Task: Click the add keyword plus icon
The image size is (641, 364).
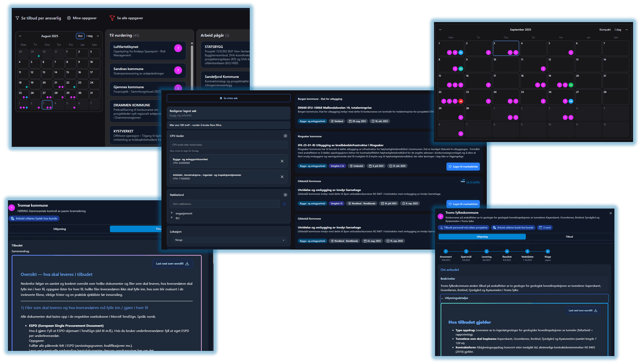Action: pos(284,204)
